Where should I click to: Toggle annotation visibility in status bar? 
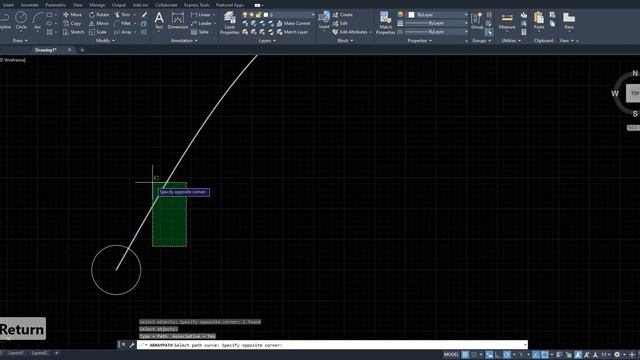(578, 354)
